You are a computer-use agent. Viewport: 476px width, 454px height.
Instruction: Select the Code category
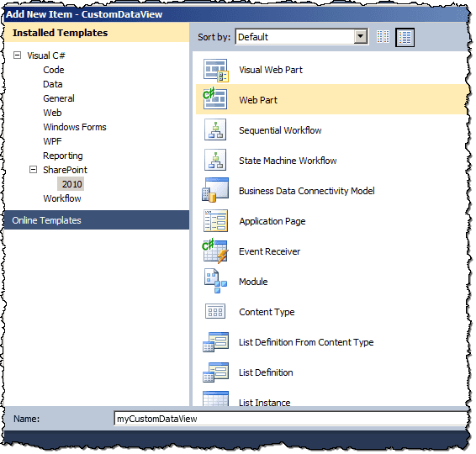[54, 70]
